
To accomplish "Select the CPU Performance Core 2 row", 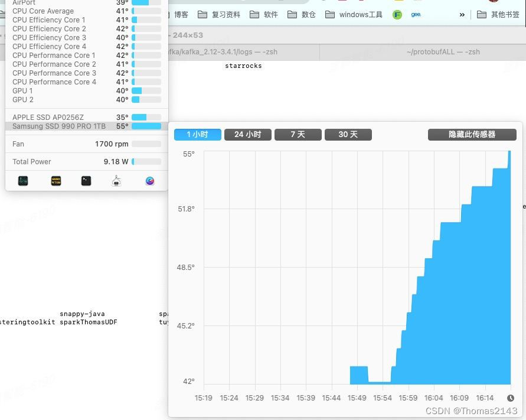I will (87, 64).
